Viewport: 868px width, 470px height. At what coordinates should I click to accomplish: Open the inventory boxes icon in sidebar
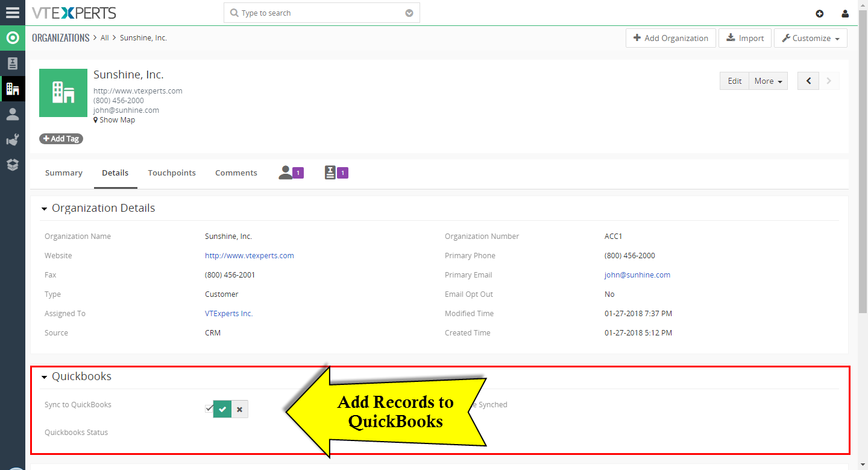(13, 165)
